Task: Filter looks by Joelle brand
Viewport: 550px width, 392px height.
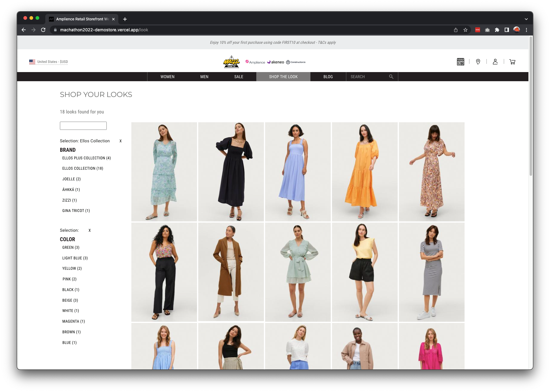Action: coord(71,179)
